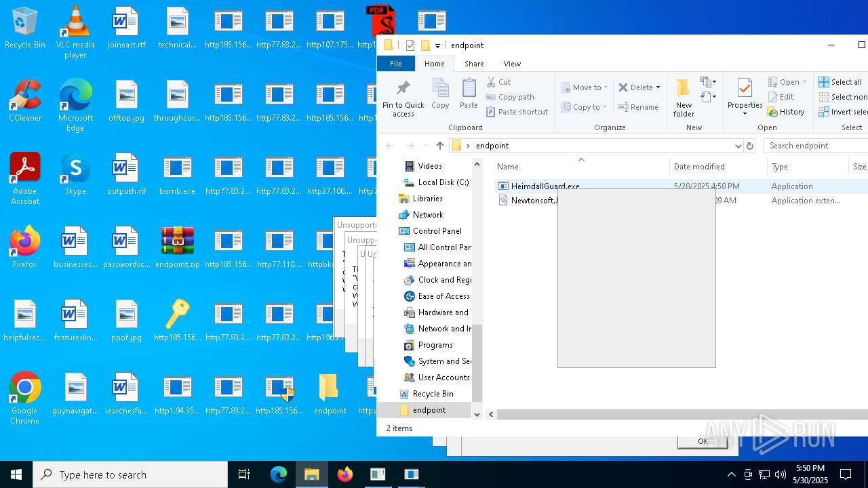Select joineast.rtf document on desktop
868x488 pixels.
tap(126, 28)
